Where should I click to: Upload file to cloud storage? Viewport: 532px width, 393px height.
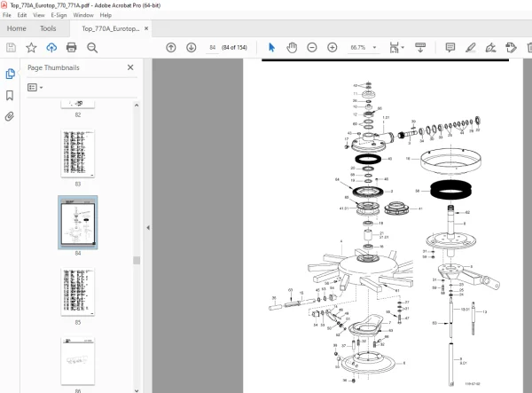coord(51,48)
